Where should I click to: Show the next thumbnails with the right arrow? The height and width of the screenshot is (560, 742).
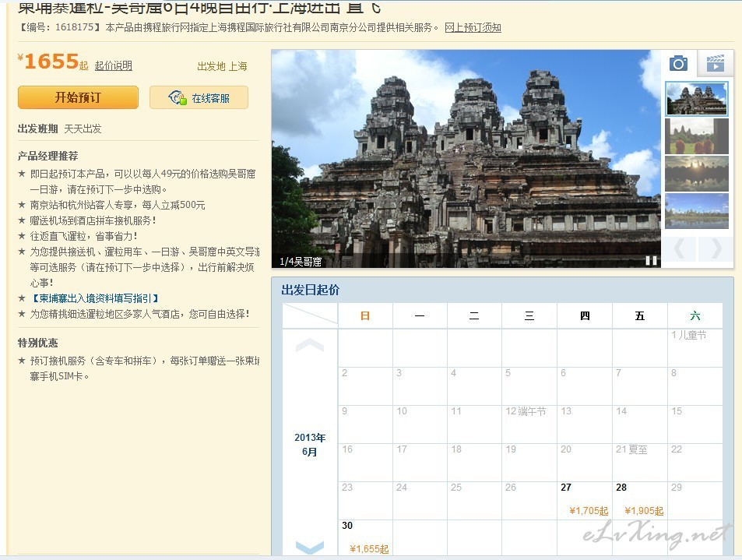(x=716, y=248)
